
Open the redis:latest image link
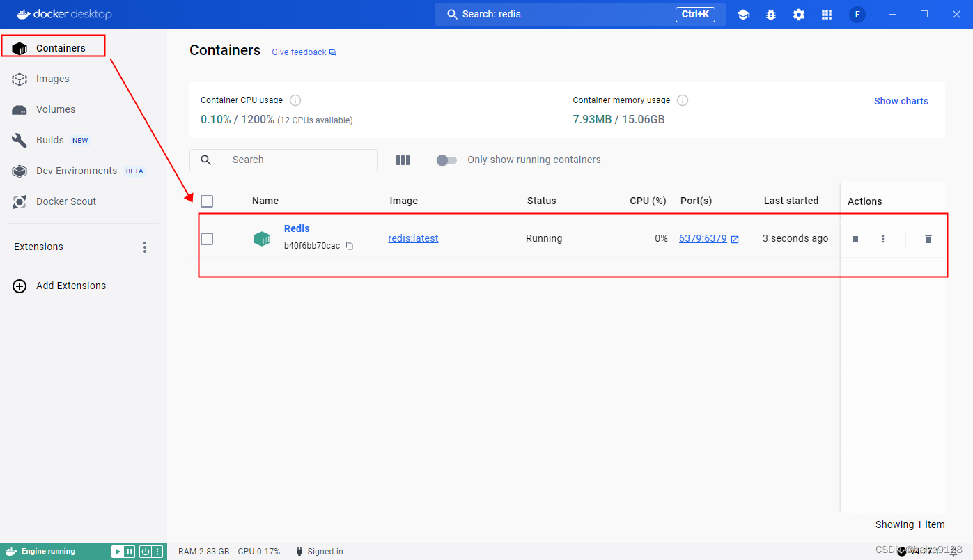413,238
